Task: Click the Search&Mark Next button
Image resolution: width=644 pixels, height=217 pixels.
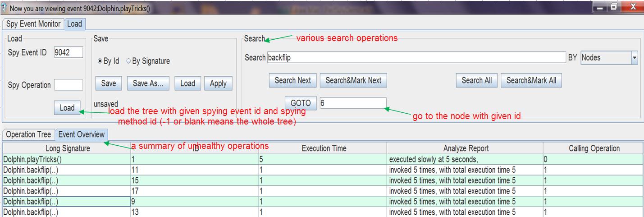Action: (x=353, y=80)
